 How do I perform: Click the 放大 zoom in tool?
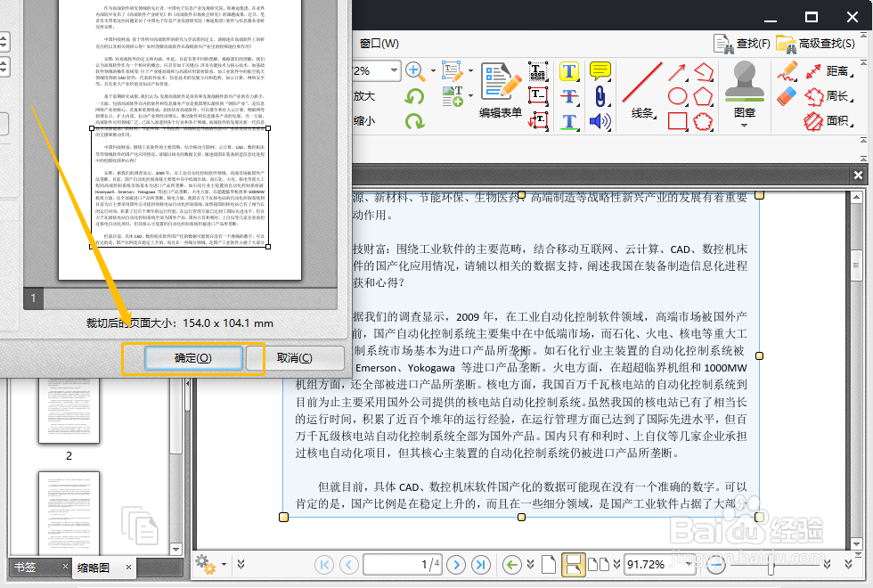(x=414, y=69)
